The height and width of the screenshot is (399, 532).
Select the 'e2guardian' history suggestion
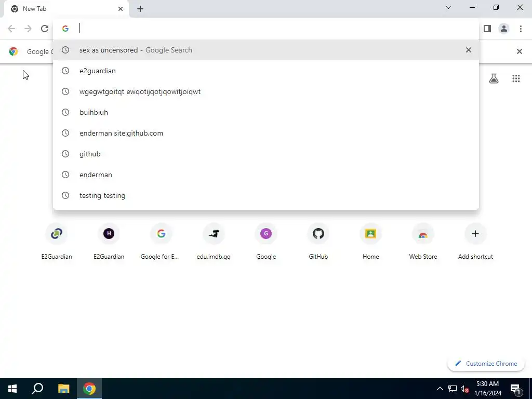pos(266,71)
